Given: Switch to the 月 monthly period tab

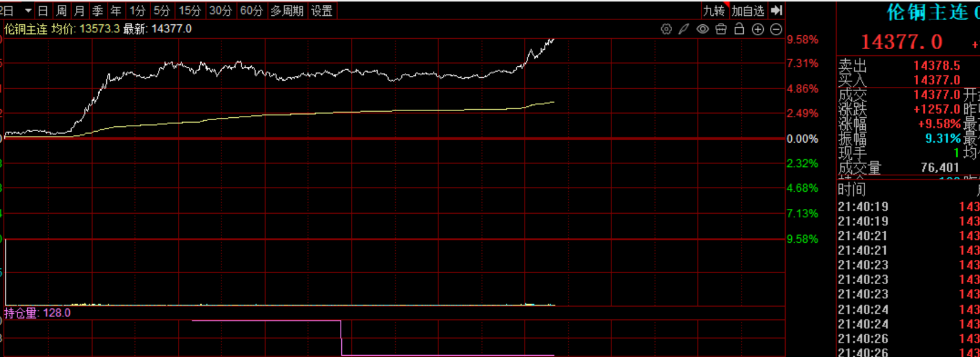Looking at the screenshot, I should pyautogui.click(x=80, y=11).
